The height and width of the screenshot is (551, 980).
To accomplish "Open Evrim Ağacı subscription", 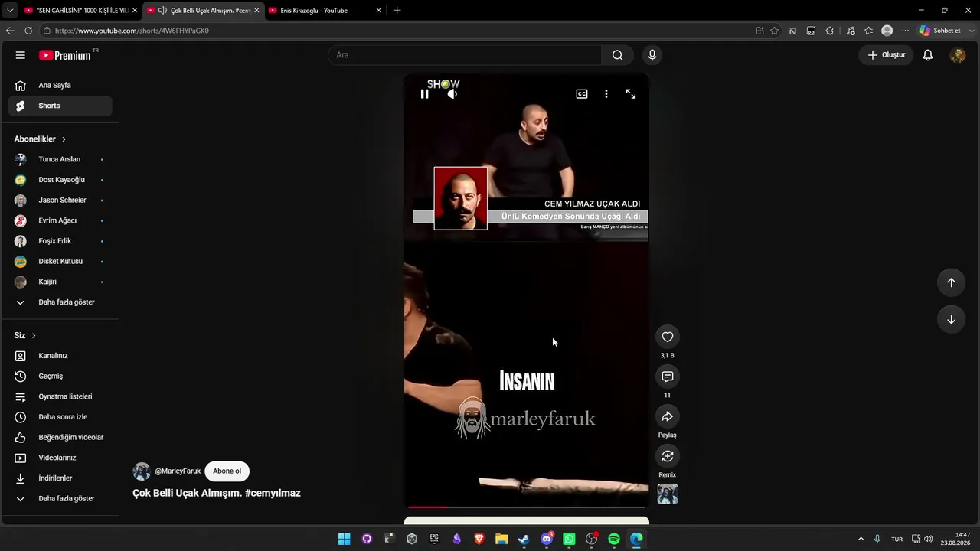I will click(60, 220).
